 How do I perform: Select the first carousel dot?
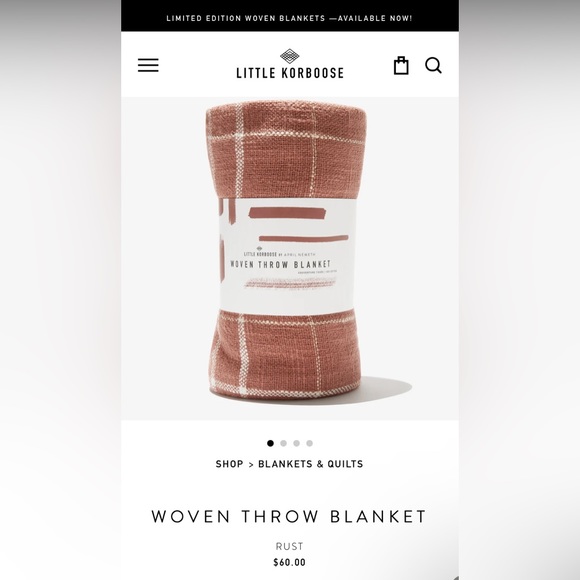pos(270,443)
